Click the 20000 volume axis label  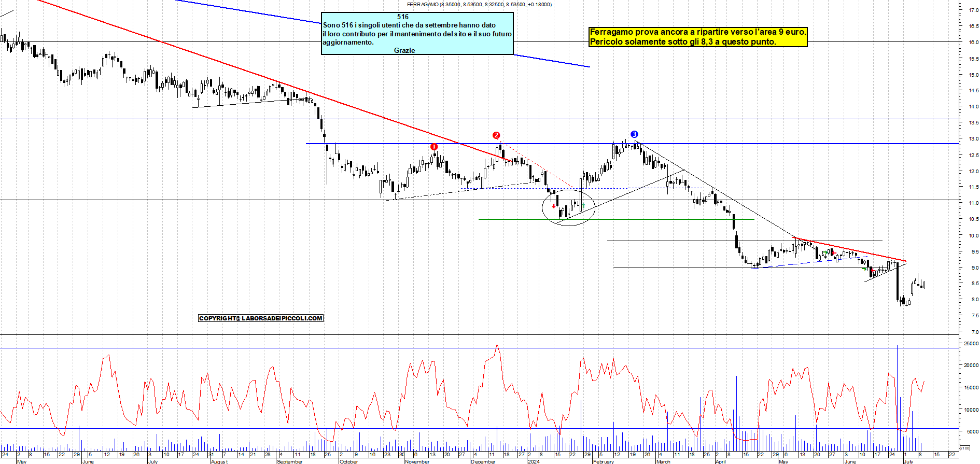(971, 365)
